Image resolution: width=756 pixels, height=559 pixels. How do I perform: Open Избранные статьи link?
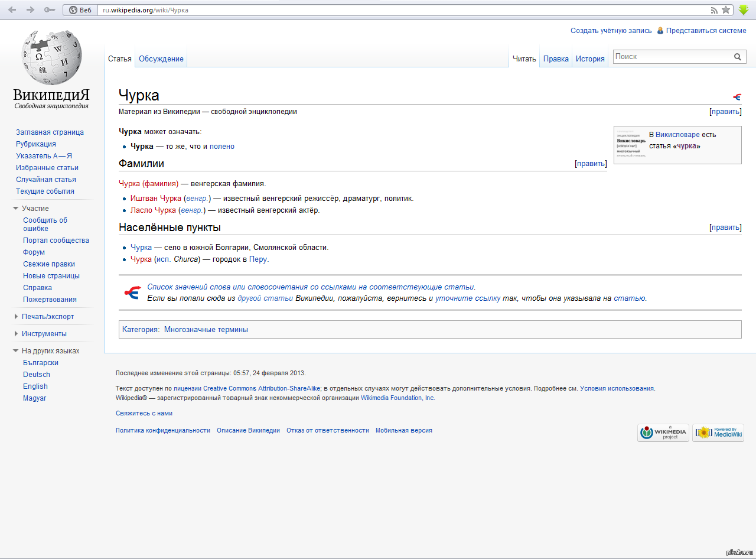tap(47, 168)
